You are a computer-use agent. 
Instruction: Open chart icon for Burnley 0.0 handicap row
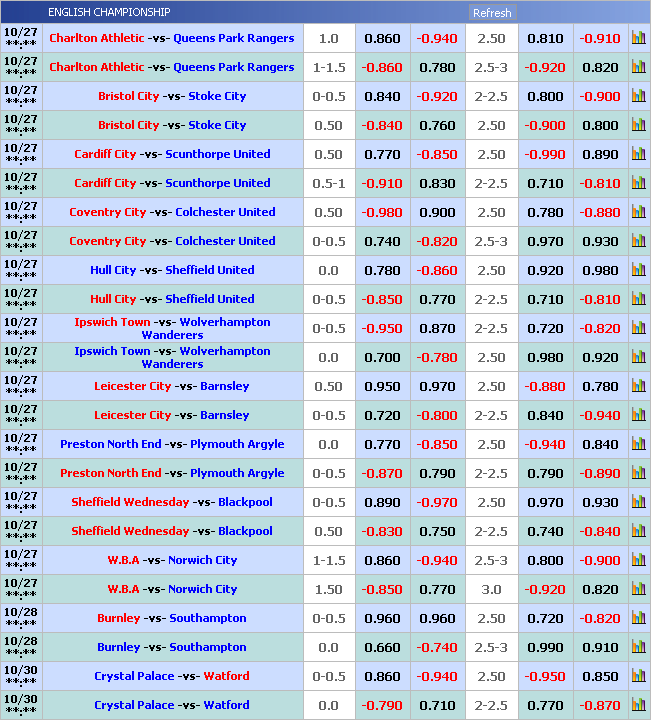click(638, 647)
